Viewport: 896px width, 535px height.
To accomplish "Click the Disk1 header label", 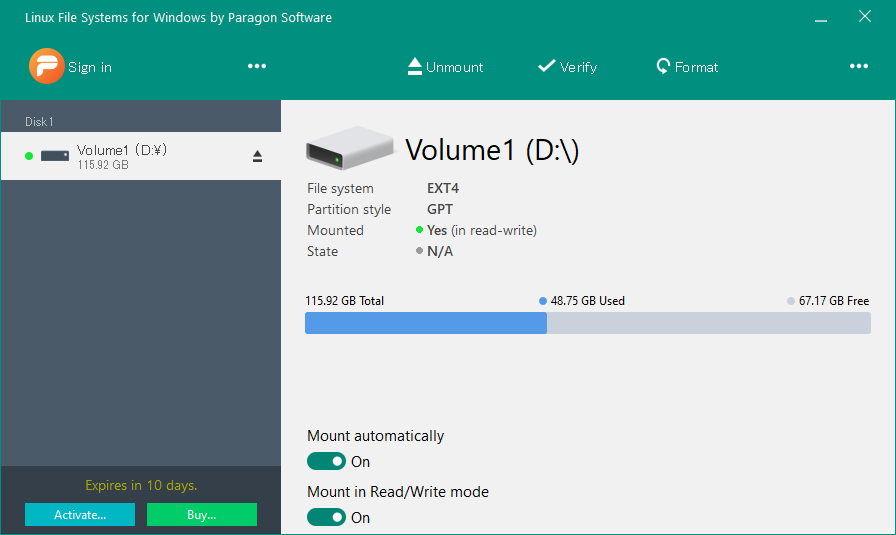I will pos(39,121).
